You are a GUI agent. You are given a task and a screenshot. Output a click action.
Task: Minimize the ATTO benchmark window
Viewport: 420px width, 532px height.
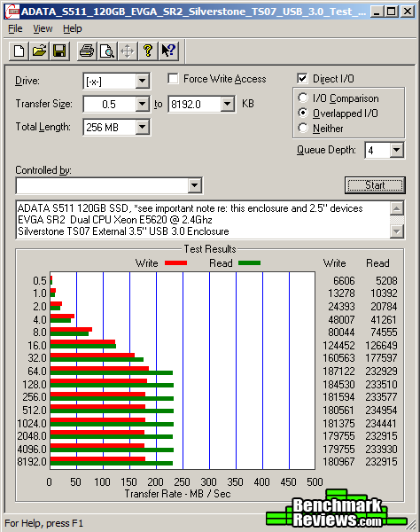(377, 12)
